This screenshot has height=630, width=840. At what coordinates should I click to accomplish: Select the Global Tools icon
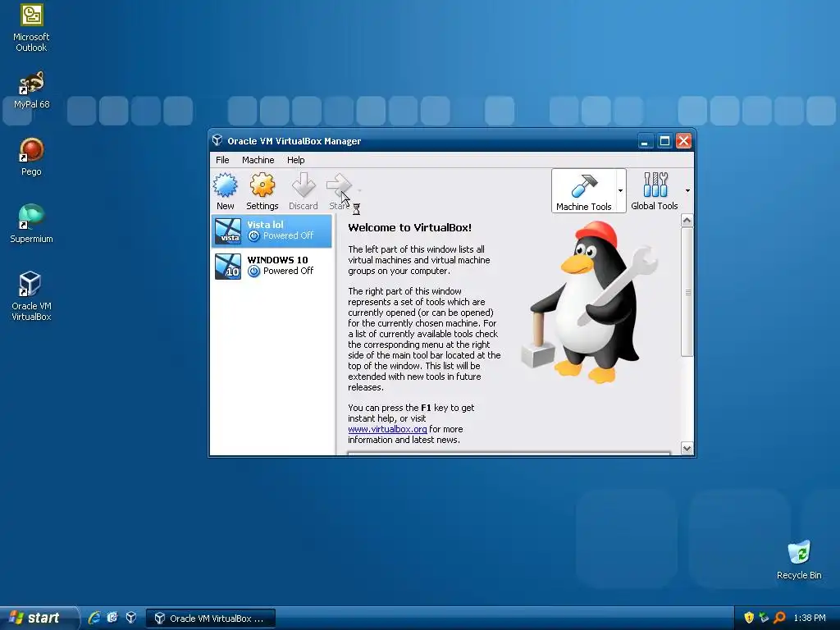click(655, 190)
